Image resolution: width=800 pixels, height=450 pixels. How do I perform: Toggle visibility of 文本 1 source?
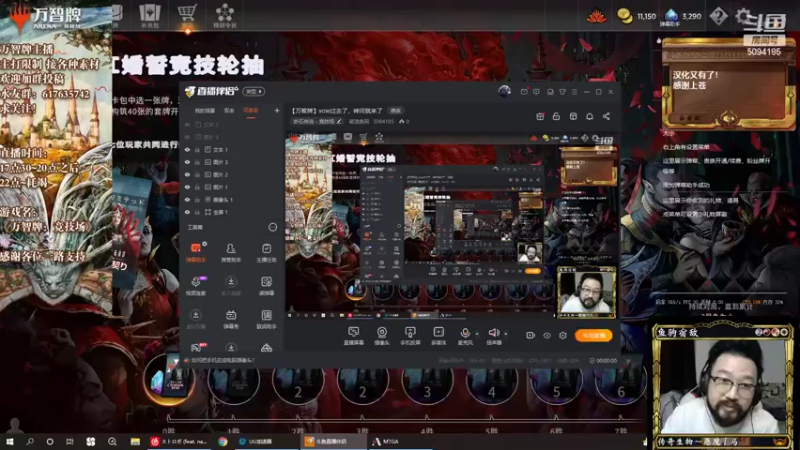[187, 150]
